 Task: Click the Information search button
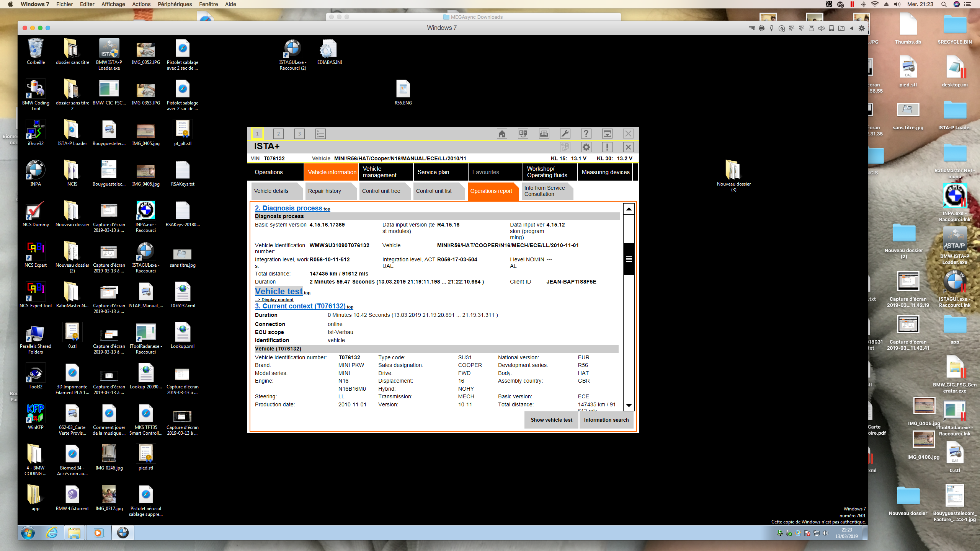pos(606,420)
